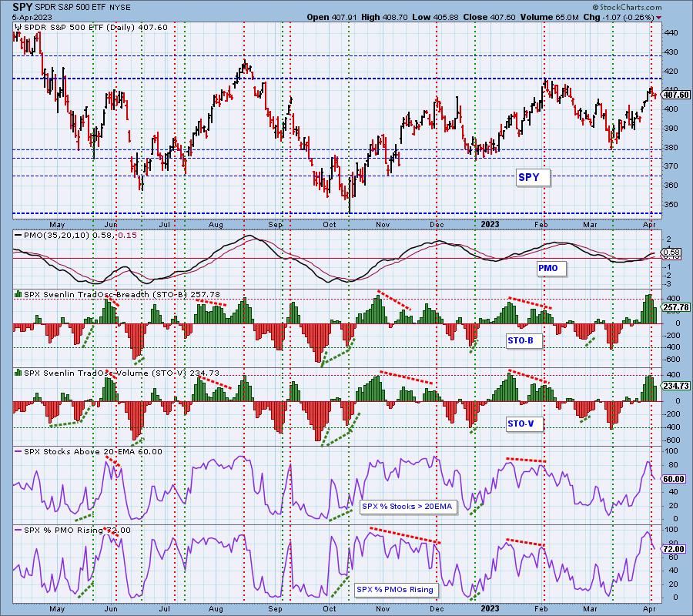Click the 440 price axis label
Screen dimensions: 693x616
pos(671,33)
